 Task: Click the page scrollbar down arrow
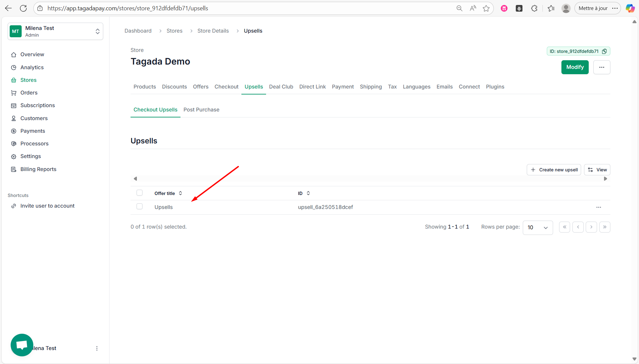tap(634, 359)
